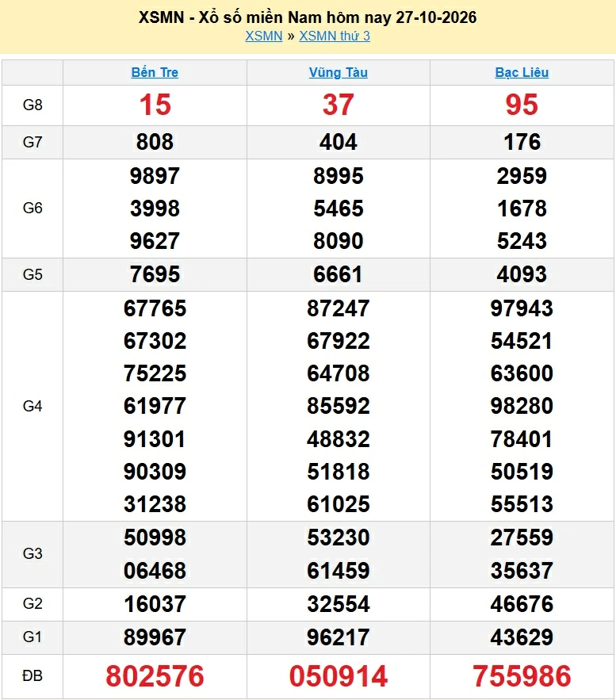The height and width of the screenshot is (700, 616).
Task: Click the ĐB row label
Action: point(33,676)
